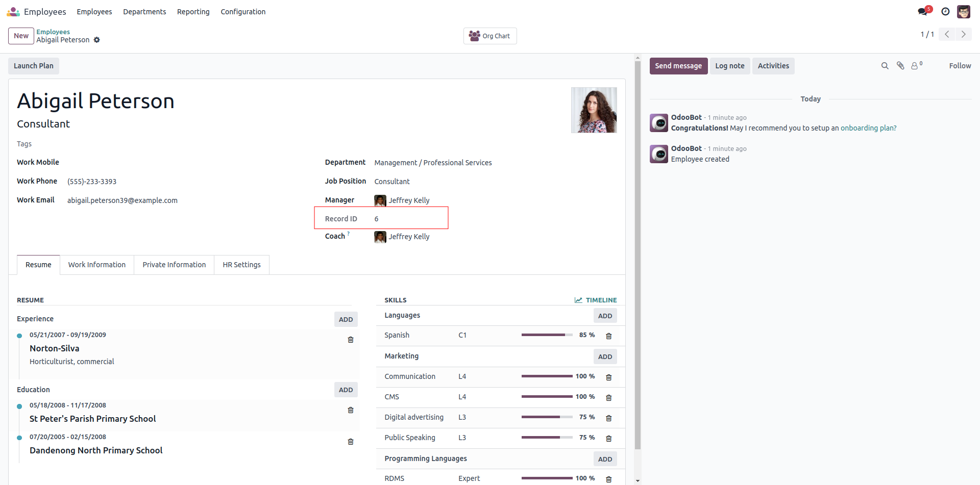Add a Programming Languages skill

(x=605, y=459)
